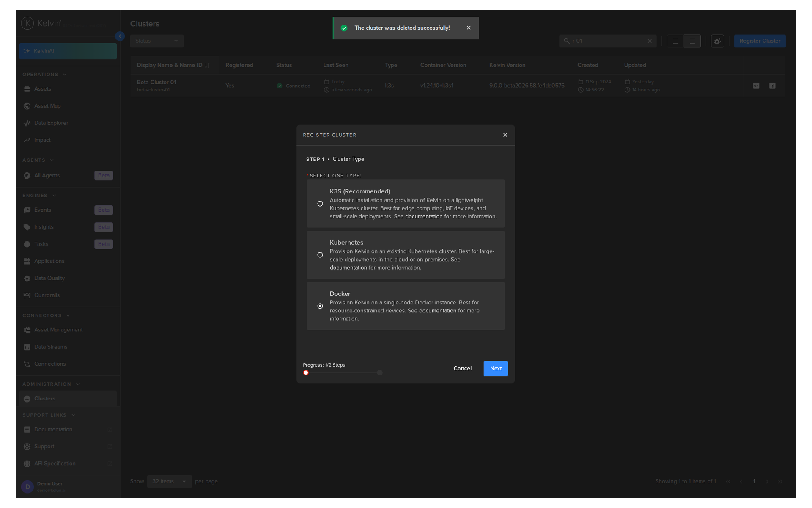Click the Data Quality gear icon
This screenshot has height=508, width=812.
(x=27, y=279)
